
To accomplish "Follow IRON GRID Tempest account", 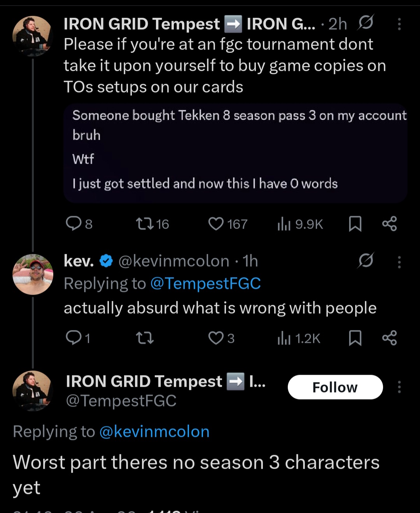I will click(335, 387).
